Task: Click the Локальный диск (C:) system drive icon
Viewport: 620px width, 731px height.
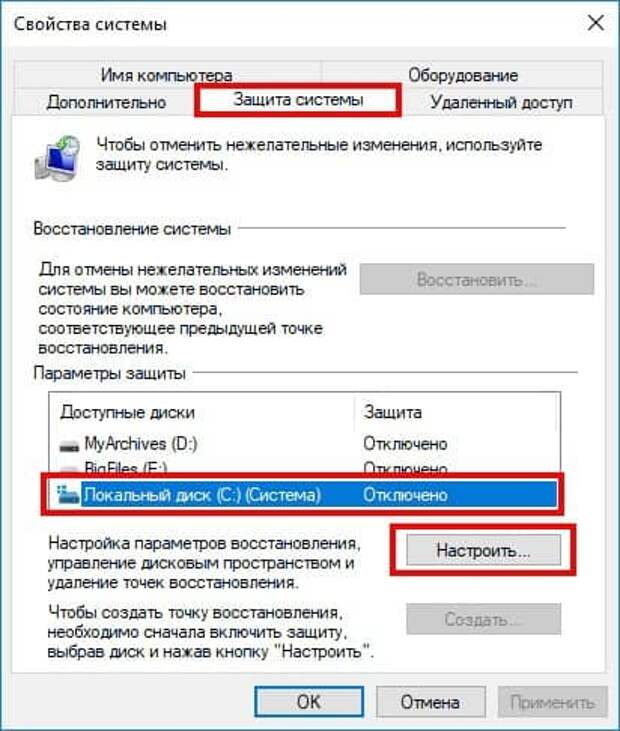Action: (x=68, y=495)
